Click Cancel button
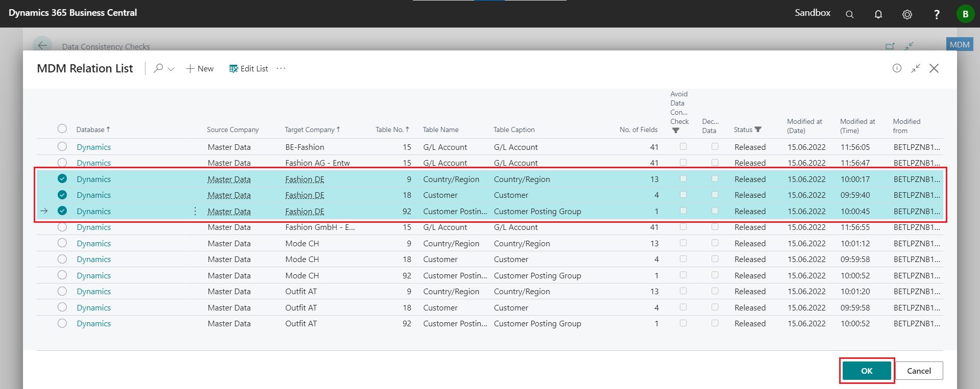The width and height of the screenshot is (980, 389). [x=919, y=371]
